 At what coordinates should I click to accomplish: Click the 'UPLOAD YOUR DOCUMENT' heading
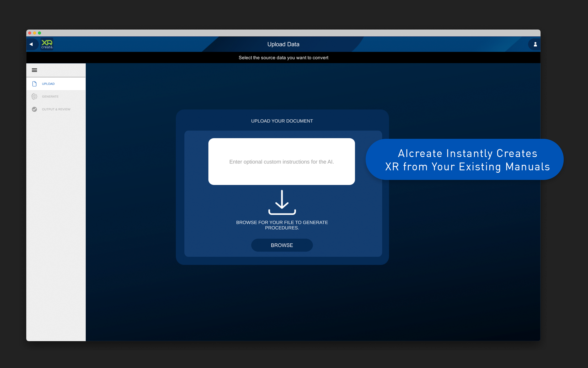(x=282, y=121)
